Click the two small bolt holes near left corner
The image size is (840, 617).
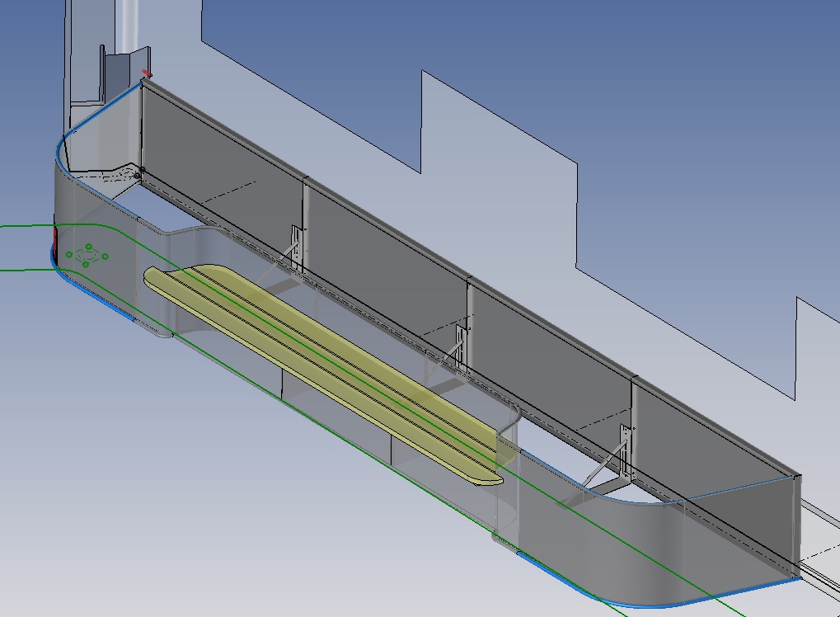click(140, 172)
